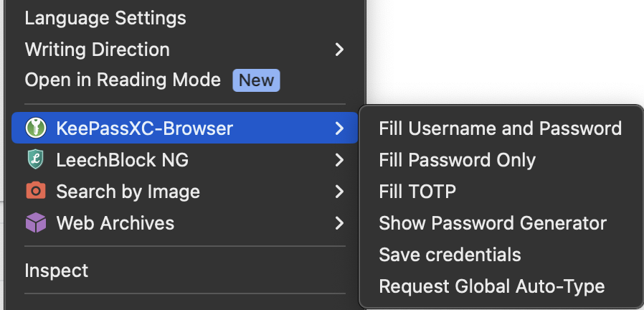
Task: Choose Fill Password Only
Action: (x=457, y=160)
